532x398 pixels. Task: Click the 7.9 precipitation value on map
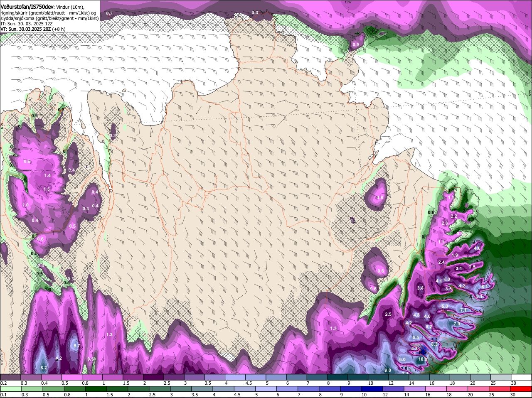click(456, 324)
